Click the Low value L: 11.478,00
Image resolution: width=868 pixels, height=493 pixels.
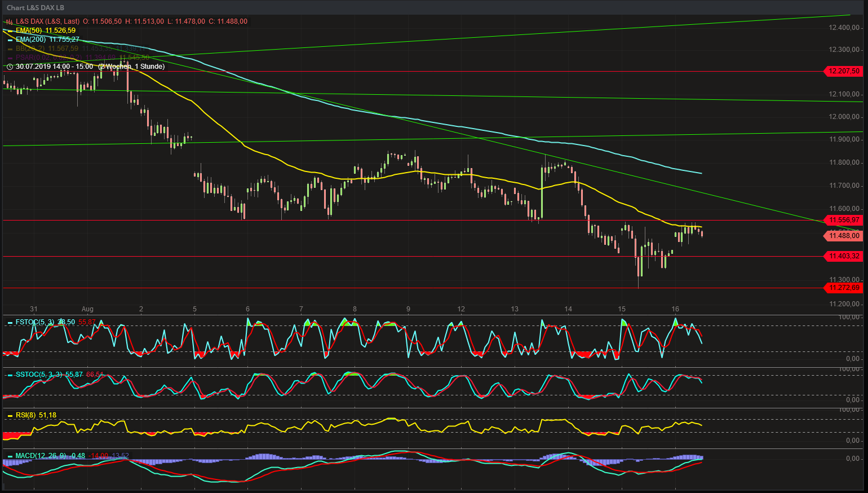pyautogui.click(x=186, y=21)
